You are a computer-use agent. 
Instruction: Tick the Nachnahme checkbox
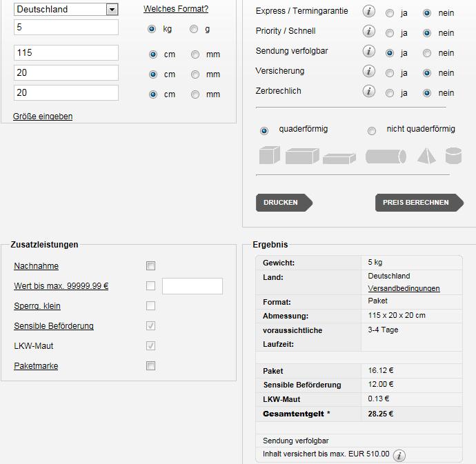pos(151,266)
